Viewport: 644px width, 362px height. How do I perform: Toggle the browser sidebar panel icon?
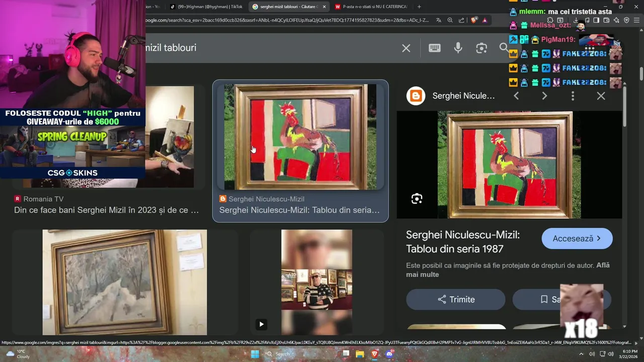click(x=596, y=20)
